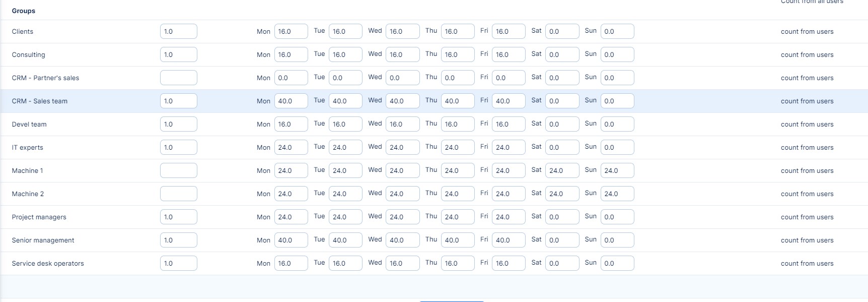Viewport: 868px width, 302px height.
Task: Click "count from users" link for Clients
Action: click(807, 31)
